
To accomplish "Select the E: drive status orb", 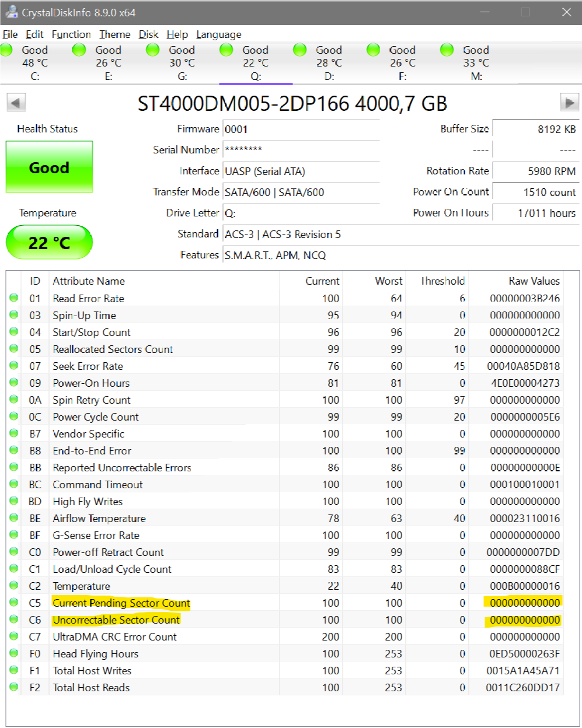I will coord(79,50).
